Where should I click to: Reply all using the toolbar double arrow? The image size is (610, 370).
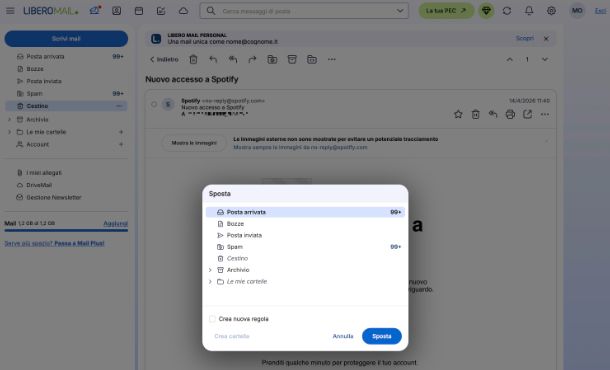coord(233,60)
